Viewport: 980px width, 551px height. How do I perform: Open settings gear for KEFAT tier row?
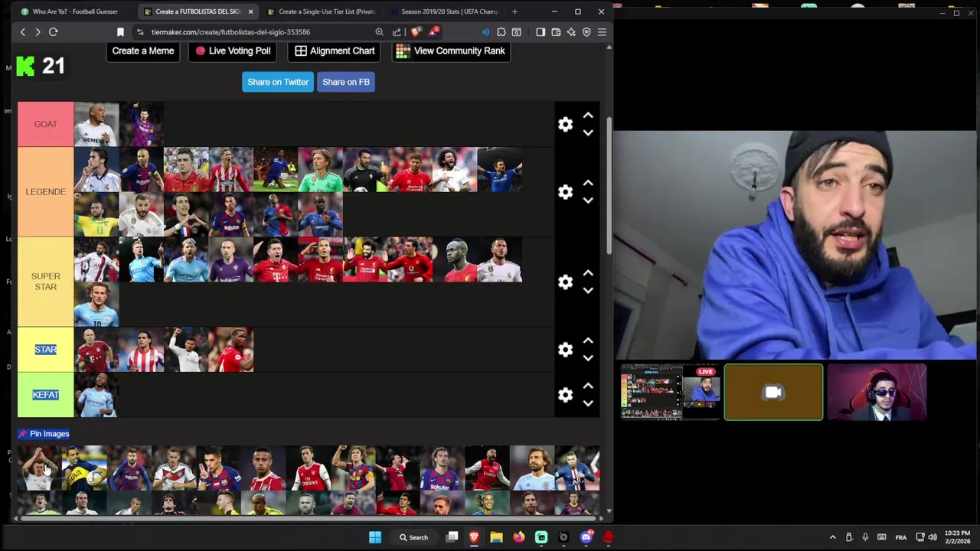coord(565,395)
